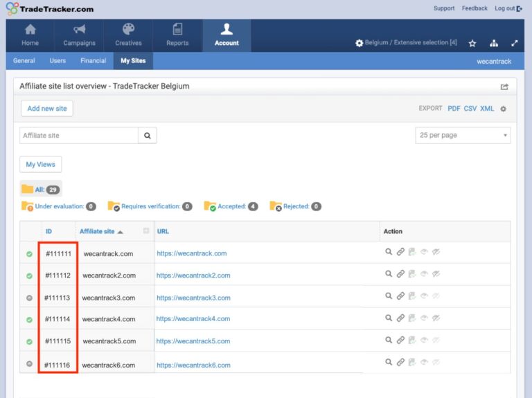Click the view magnifier for wecantrack.com
The image size is (532, 398).
click(389, 251)
